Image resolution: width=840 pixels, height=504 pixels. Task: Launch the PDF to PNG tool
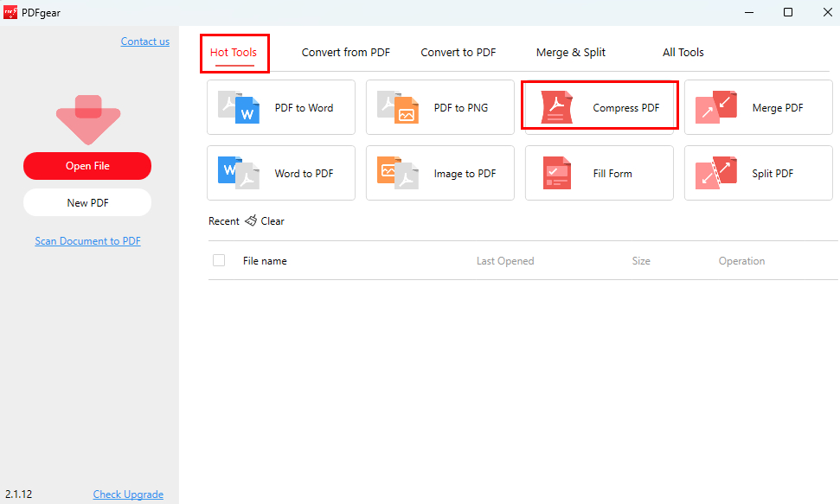[x=439, y=107]
